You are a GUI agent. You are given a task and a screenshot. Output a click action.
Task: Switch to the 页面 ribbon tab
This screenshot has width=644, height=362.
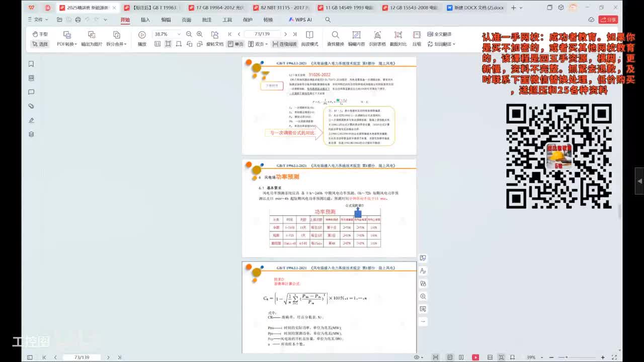click(186, 20)
